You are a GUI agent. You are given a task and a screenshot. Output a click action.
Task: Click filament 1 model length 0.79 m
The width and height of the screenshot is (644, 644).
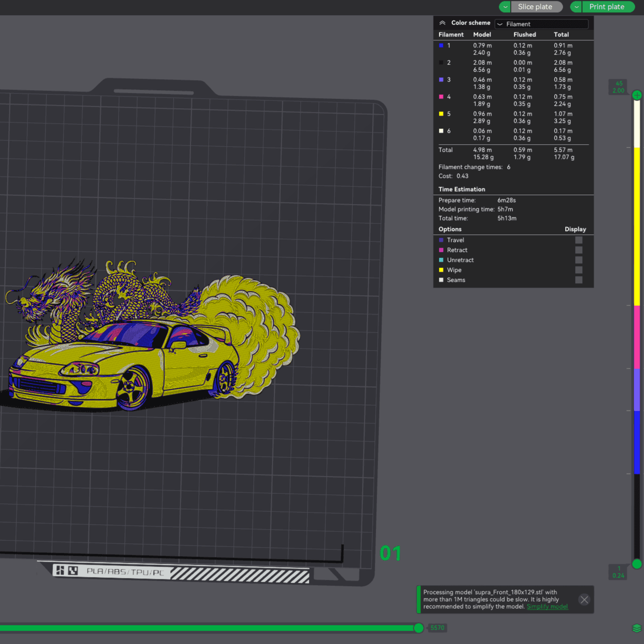pos(482,46)
